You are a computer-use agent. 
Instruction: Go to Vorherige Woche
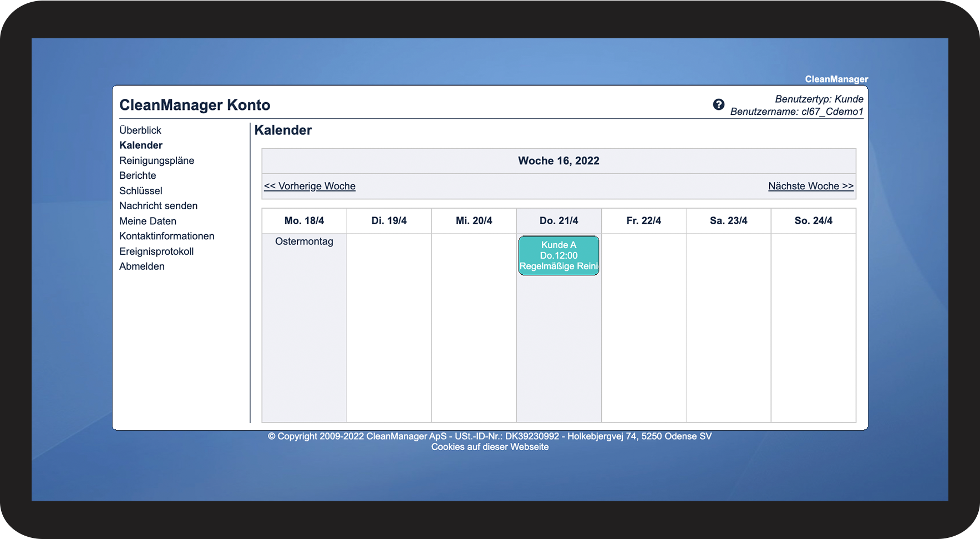(x=309, y=186)
